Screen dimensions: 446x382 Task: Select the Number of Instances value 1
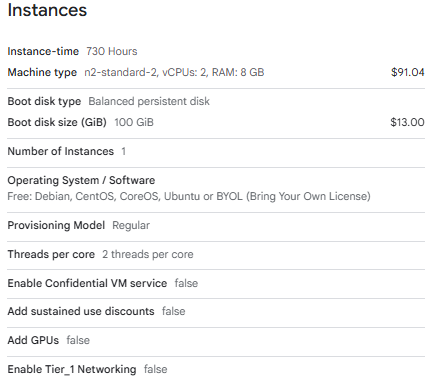point(124,151)
